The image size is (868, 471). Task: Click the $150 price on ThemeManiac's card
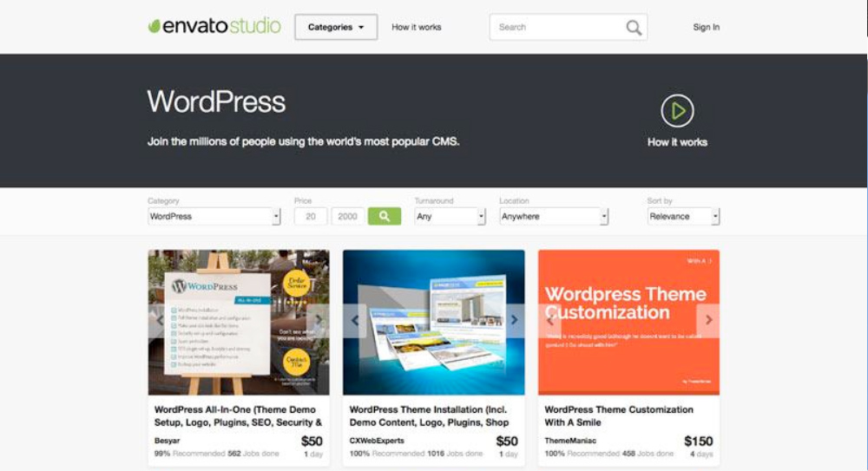pyautogui.click(x=699, y=442)
